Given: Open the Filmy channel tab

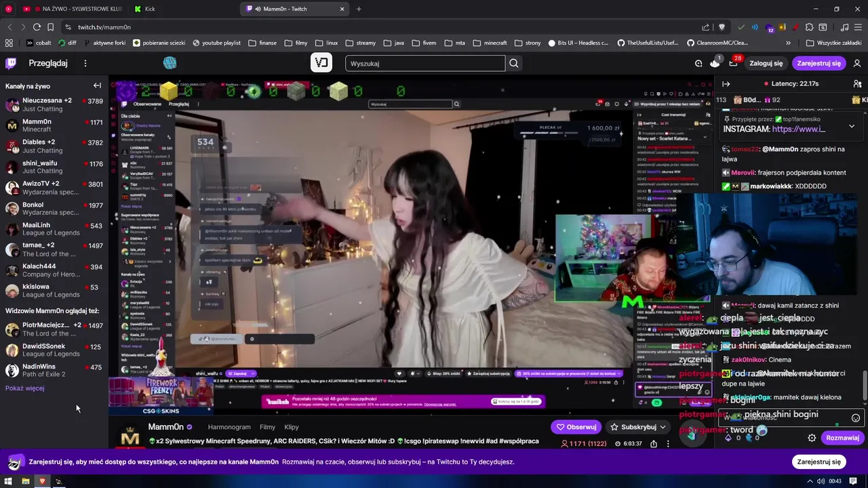Looking at the screenshot, I should [267, 427].
